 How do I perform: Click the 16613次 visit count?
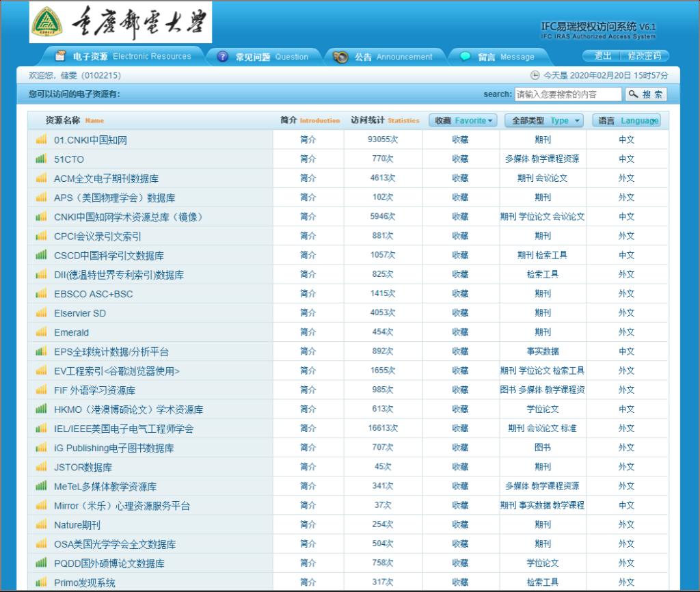[383, 429]
